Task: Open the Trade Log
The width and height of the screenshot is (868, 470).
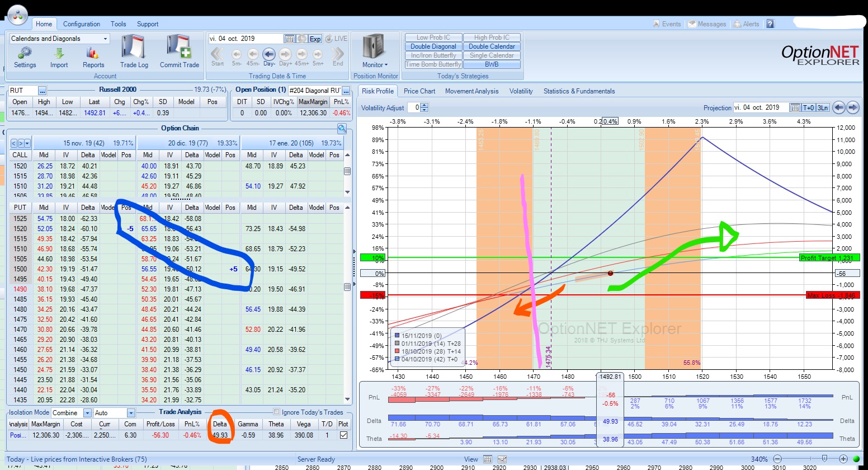Action: pyautogui.click(x=134, y=51)
